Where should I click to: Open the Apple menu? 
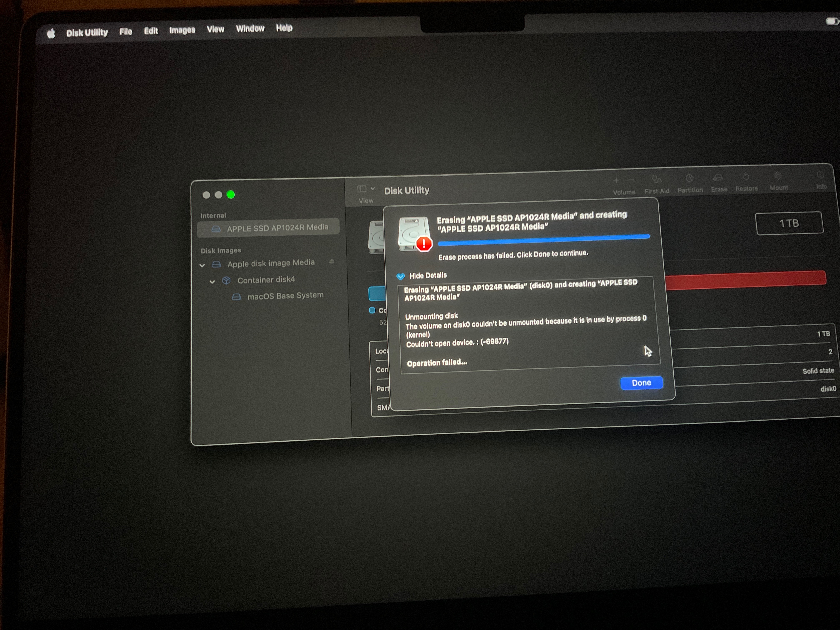pyautogui.click(x=51, y=34)
